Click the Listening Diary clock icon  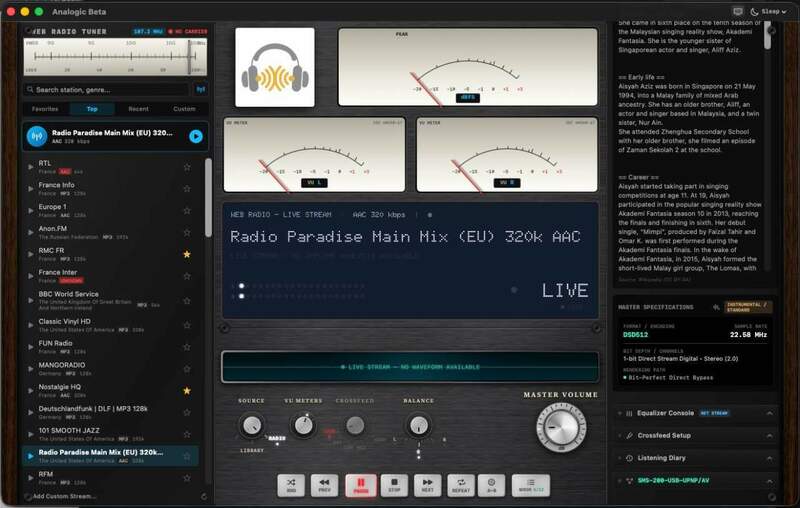(629, 458)
